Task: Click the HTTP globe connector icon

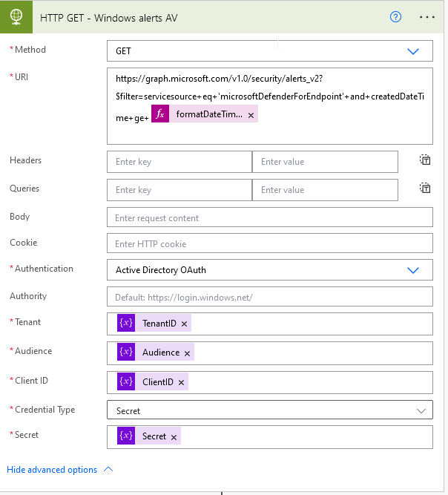Action: (x=16, y=17)
